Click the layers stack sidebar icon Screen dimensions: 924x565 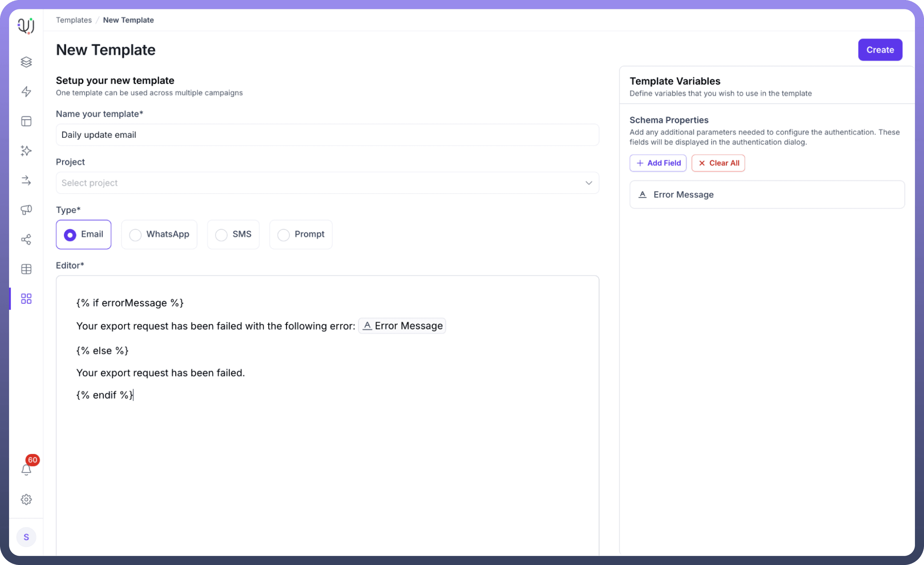[26, 62]
